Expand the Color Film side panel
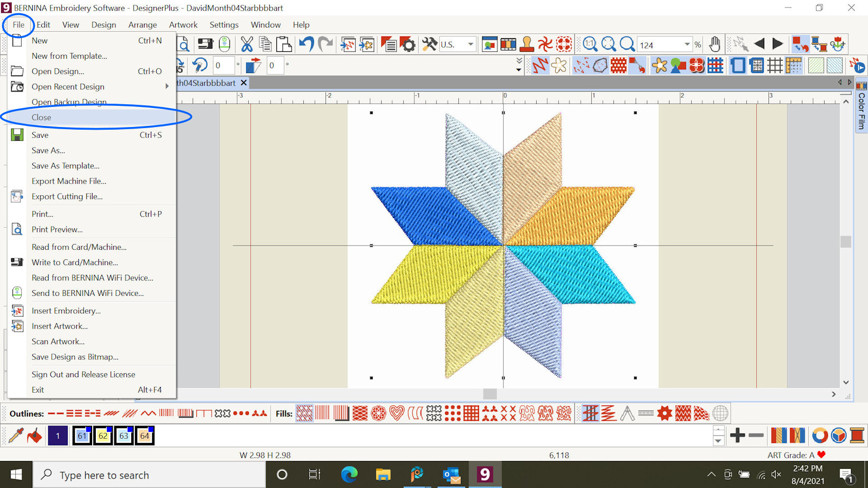 coord(862,106)
